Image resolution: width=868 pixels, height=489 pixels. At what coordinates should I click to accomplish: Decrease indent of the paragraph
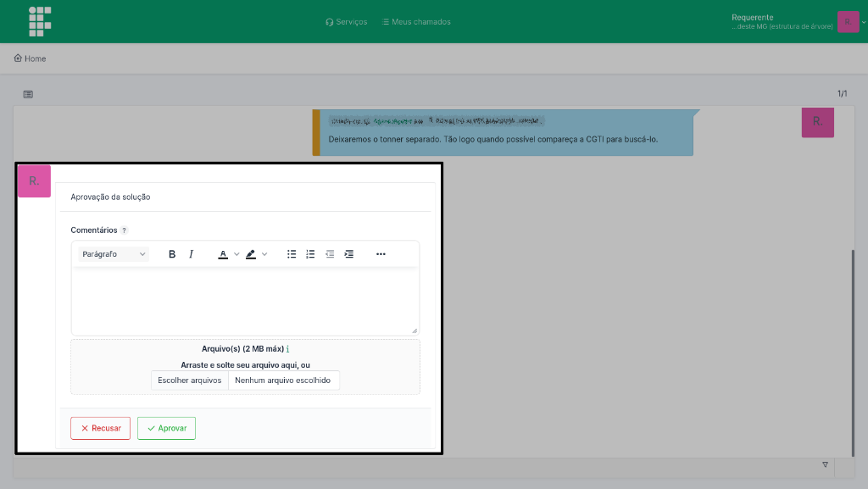coord(330,254)
